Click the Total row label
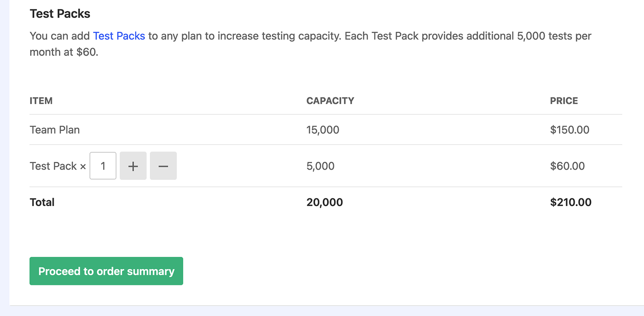The width and height of the screenshot is (644, 316). point(42,202)
